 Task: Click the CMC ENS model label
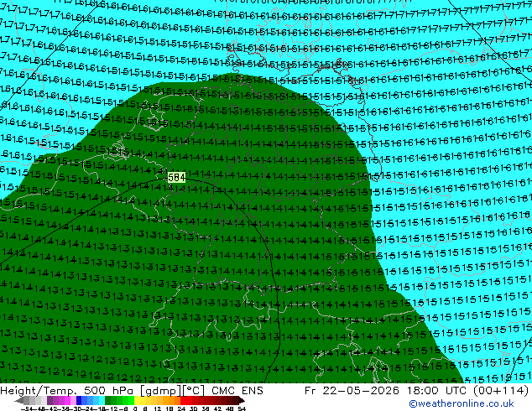(237, 391)
